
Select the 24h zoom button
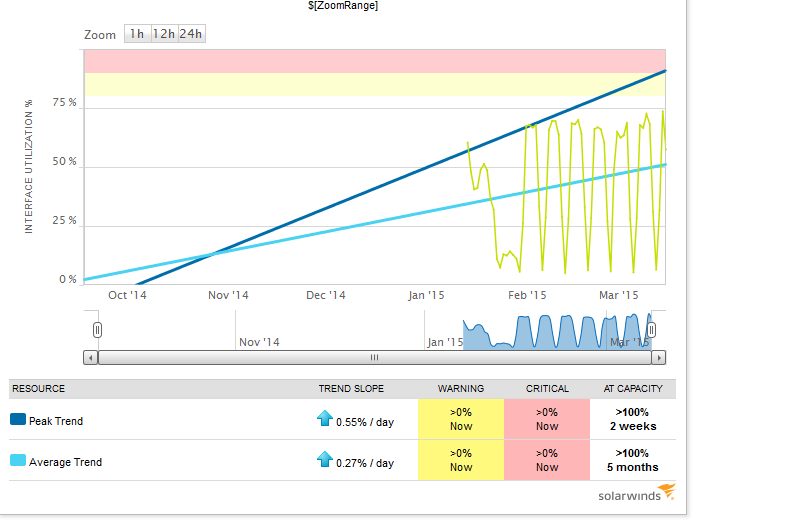click(x=191, y=34)
